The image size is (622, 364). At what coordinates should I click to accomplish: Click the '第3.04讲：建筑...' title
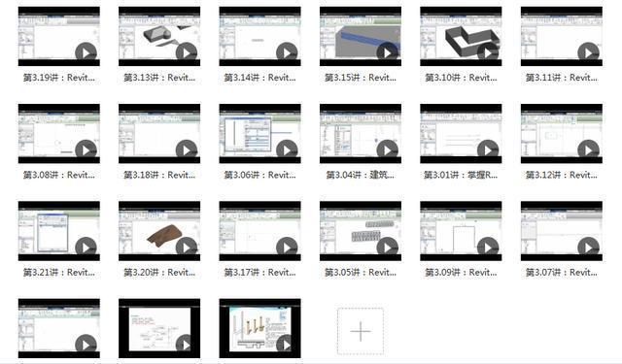pos(361,175)
